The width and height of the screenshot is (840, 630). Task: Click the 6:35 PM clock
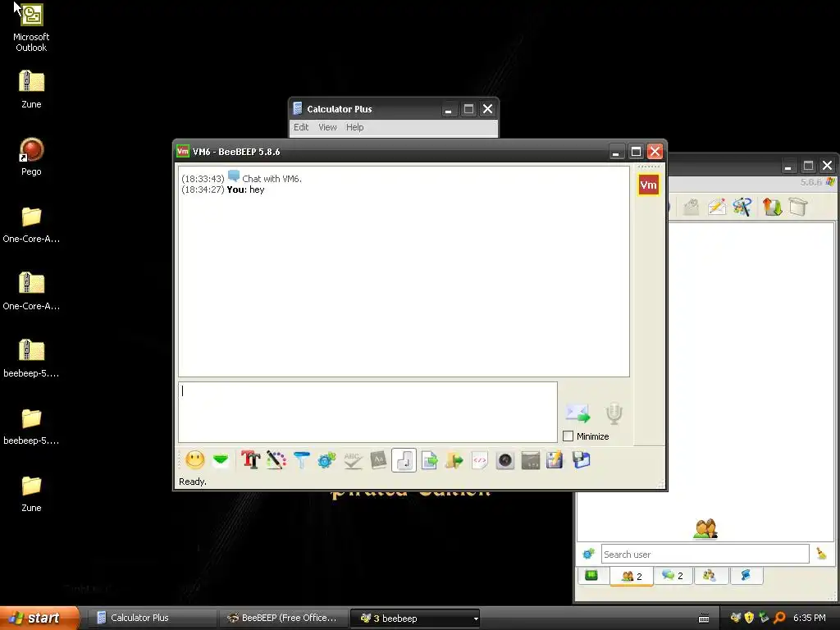(810, 618)
